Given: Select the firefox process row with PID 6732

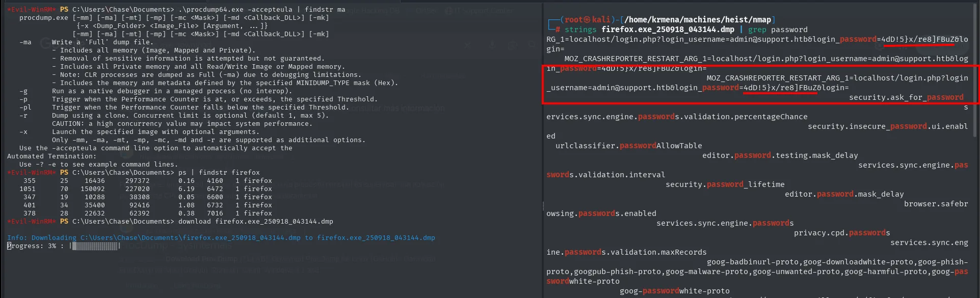Looking at the screenshot, I should point(148,205).
